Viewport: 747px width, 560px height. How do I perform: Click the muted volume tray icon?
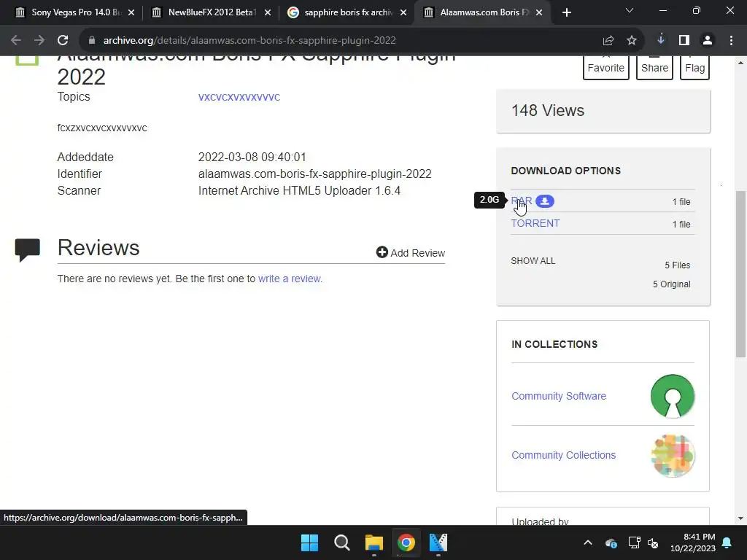(653, 542)
